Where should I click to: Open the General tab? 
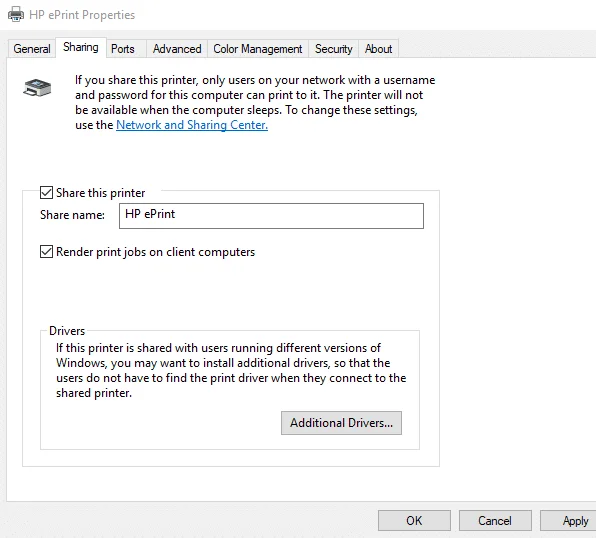[32, 49]
